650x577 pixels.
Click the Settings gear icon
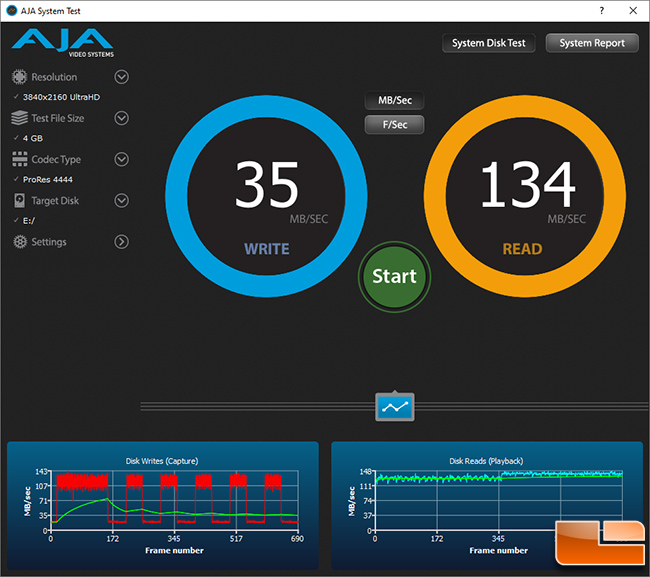(19, 242)
